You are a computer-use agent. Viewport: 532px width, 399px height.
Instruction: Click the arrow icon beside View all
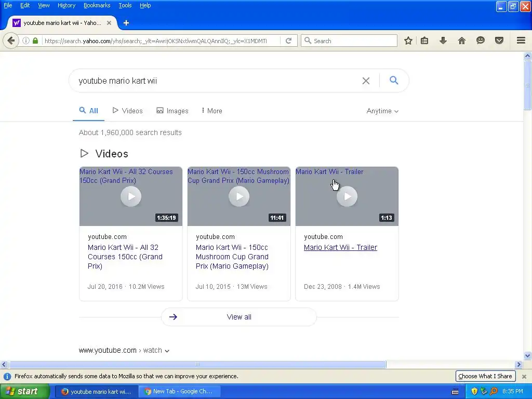point(173,317)
